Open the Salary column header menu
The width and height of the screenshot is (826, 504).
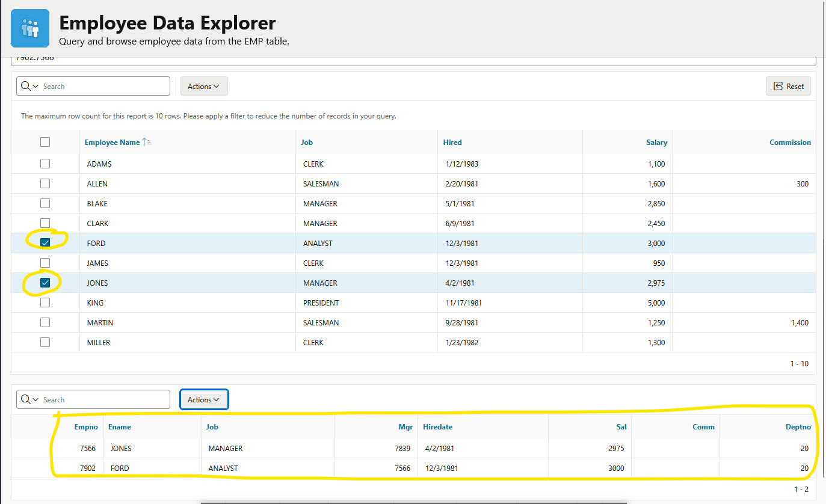point(656,143)
